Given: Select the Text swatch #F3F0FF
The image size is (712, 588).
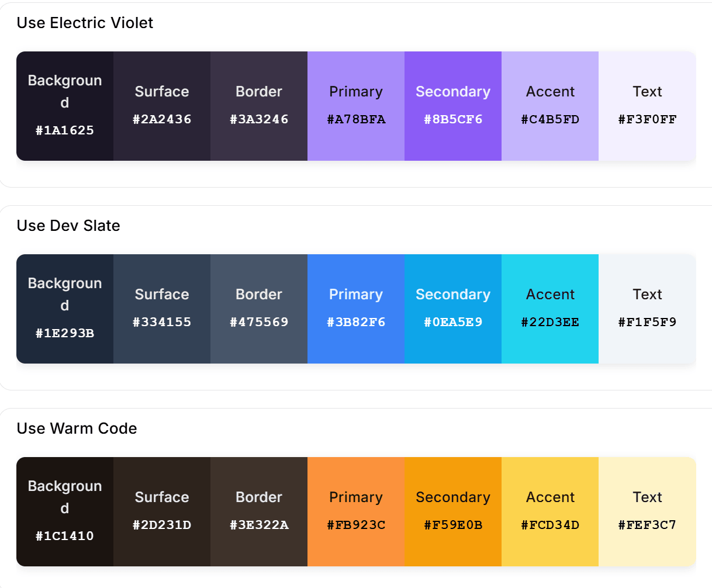Looking at the screenshot, I should [647, 105].
